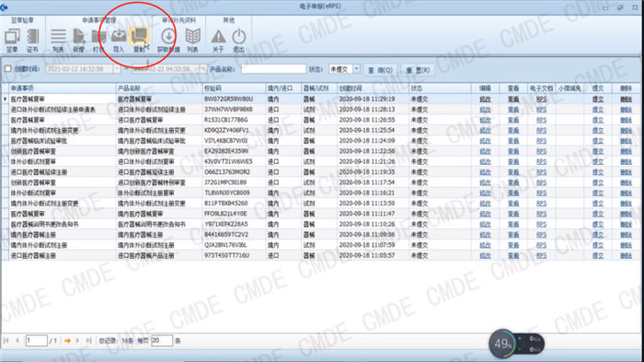Image resolution: width=644 pixels, height=362 pixels.
Task: Open RPS link in 11:26:55 row
Action: pos(541,120)
